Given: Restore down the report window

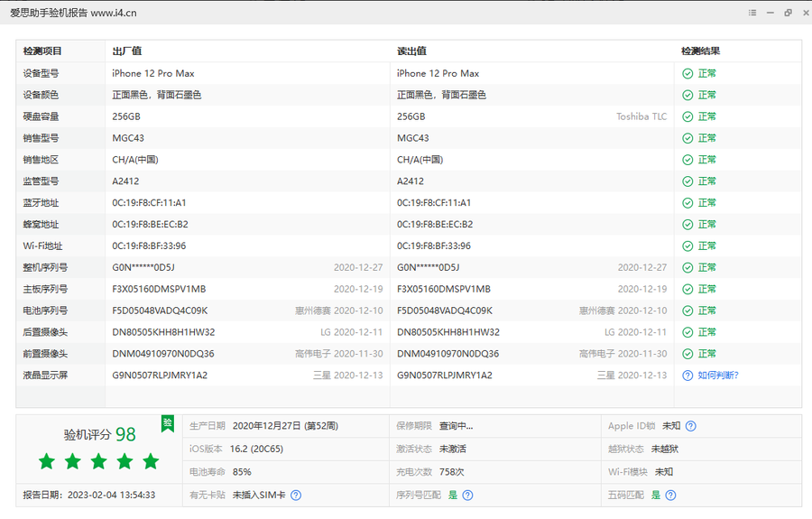Looking at the screenshot, I should coord(787,13).
